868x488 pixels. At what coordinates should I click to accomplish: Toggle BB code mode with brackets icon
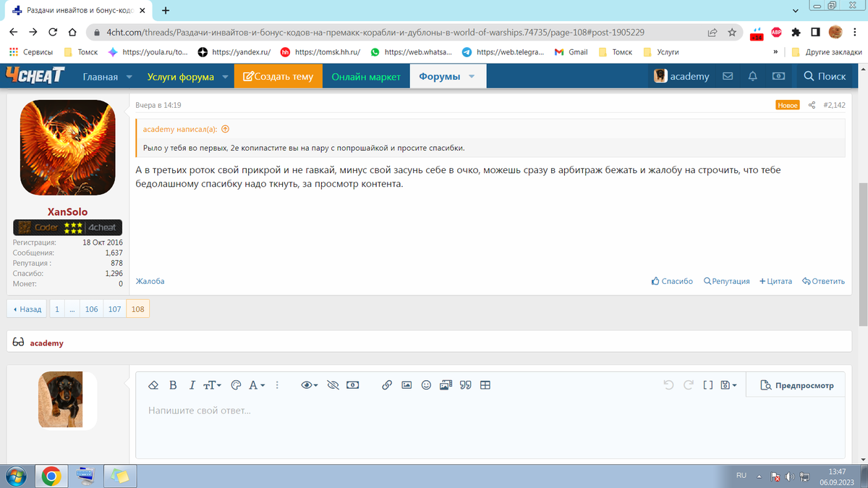[708, 385]
